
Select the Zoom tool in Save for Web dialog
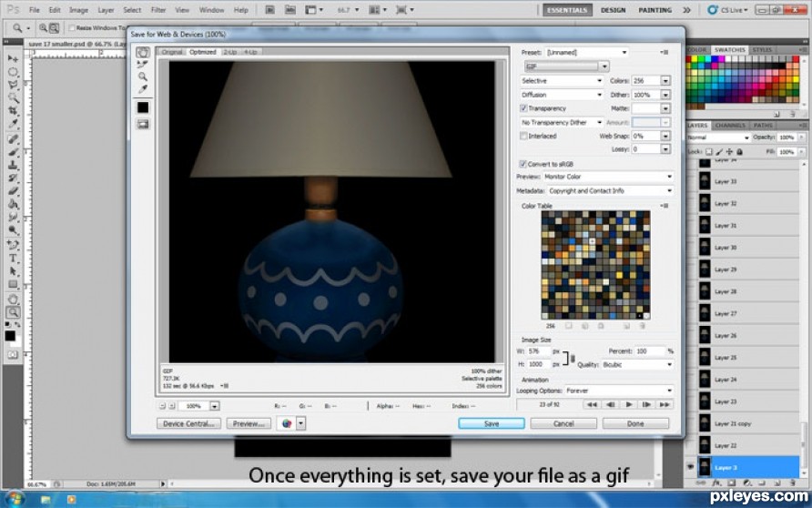click(143, 76)
